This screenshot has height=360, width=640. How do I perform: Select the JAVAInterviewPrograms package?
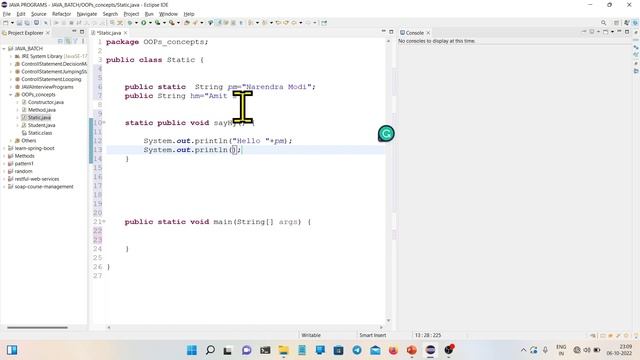pos(47,87)
